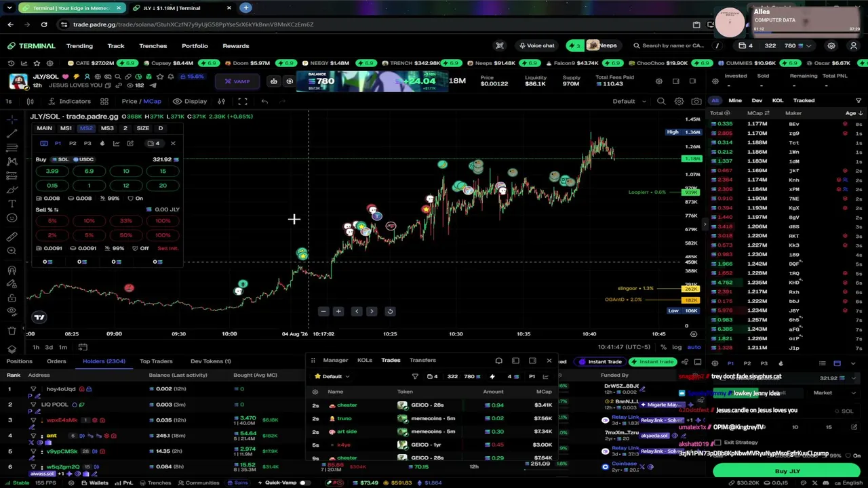Click the Buy JLY button
868x488 pixels.
click(x=787, y=471)
